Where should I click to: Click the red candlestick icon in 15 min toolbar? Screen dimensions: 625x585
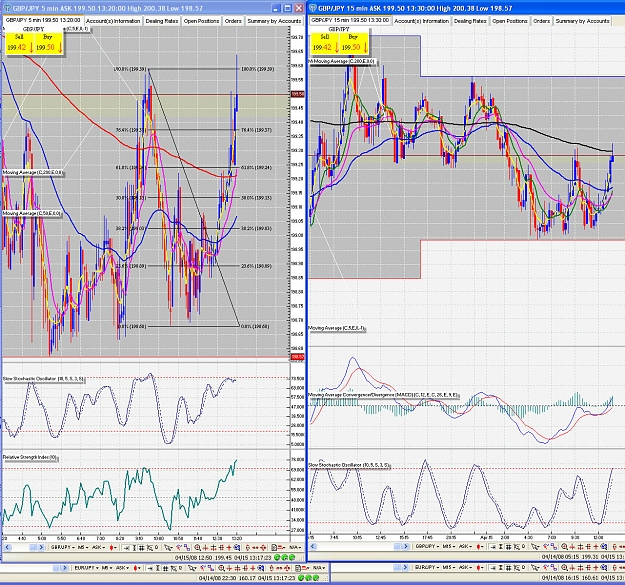(478, 546)
